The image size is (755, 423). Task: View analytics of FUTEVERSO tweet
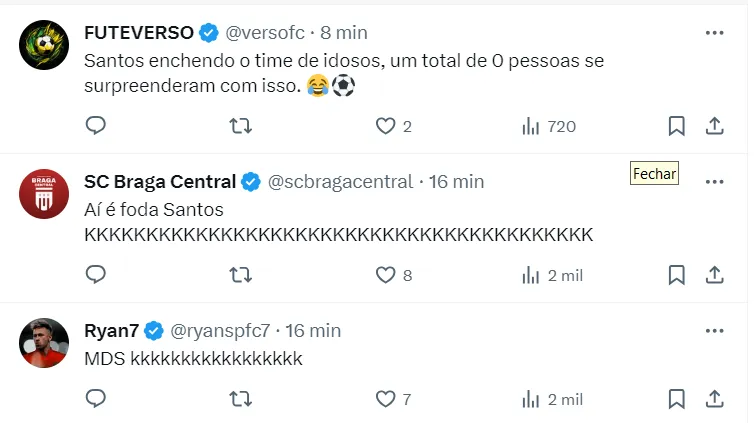click(531, 126)
